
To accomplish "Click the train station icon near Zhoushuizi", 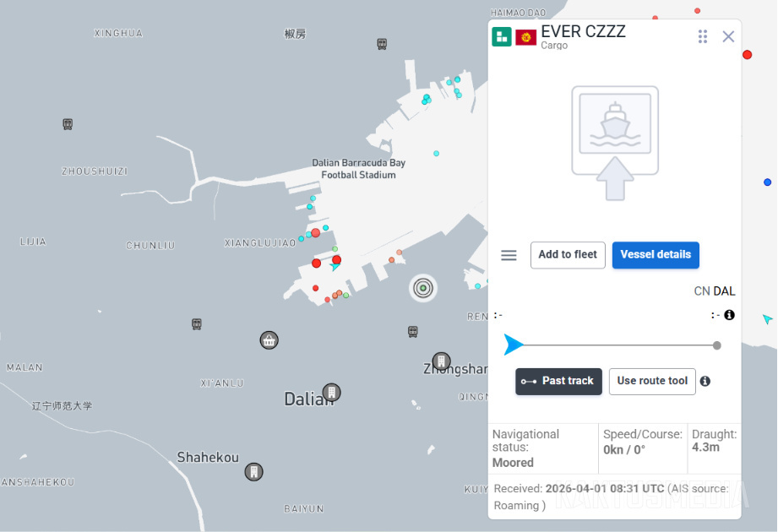I will click(68, 124).
